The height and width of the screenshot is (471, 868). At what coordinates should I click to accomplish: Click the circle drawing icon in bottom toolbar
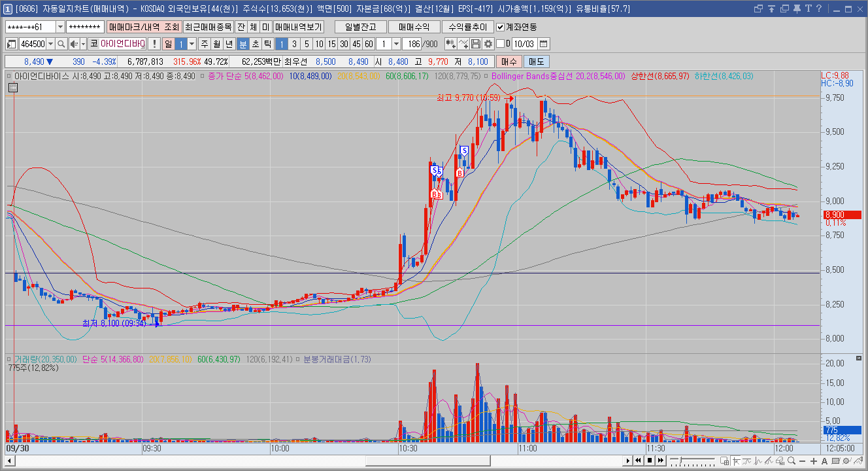pyautogui.click(x=847, y=461)
